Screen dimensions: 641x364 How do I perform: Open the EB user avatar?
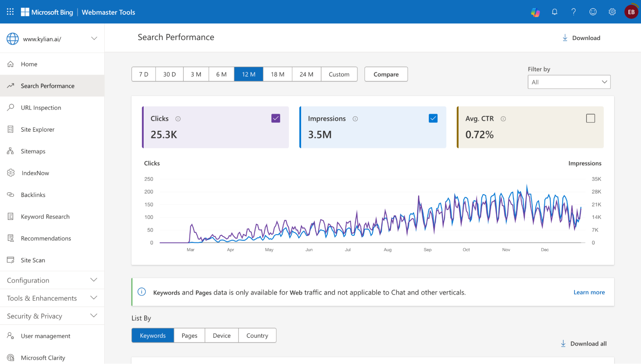(631, 12)
